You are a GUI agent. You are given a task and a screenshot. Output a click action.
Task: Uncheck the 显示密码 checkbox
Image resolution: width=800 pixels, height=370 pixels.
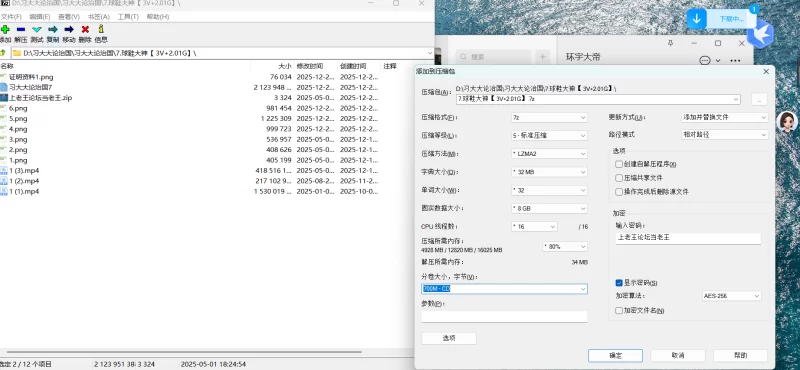tap(619, 283)
